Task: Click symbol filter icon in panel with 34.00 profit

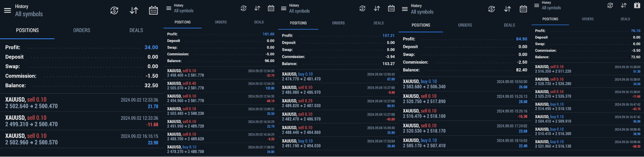Action: point(114,11)
